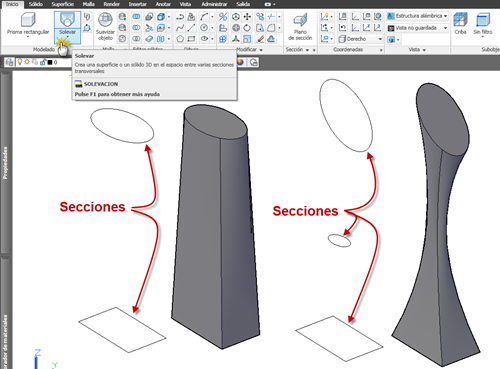This screenshot has width=500, height=369.
Task: Click the Rotate circular arrow icon
Action: click(x=247, y=28)
